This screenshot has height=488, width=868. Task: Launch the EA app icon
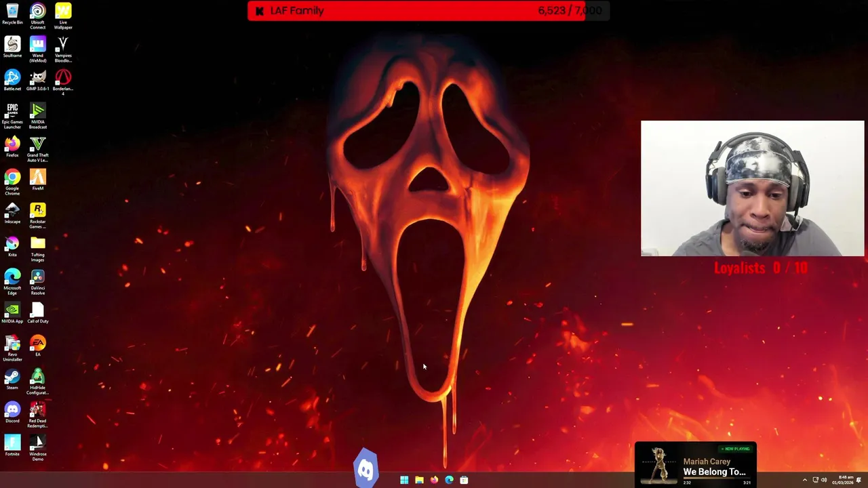(x=38, y=346)
